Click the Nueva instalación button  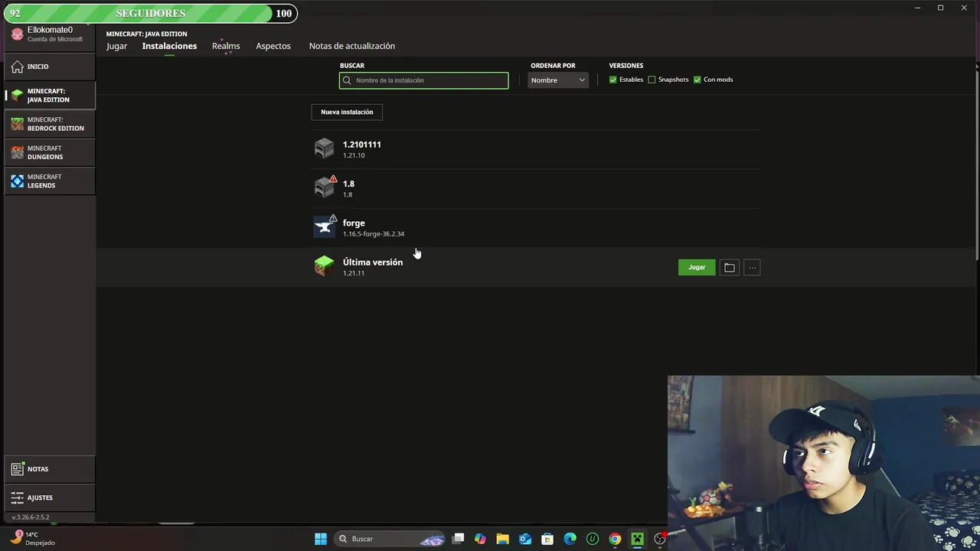pos(347,112)
